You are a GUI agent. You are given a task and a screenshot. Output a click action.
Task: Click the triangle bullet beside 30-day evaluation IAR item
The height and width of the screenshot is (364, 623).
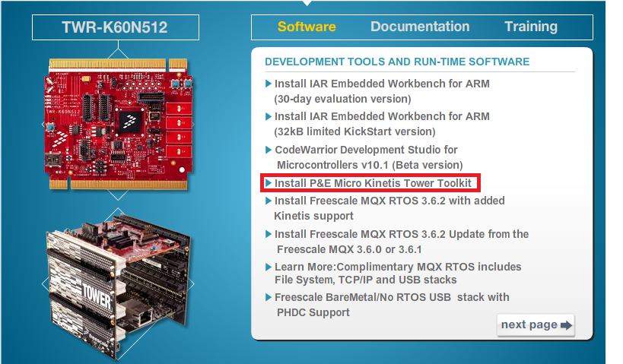point(269,84)
